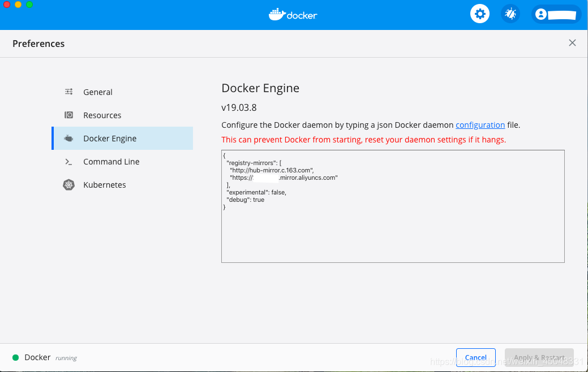Click the macOS green zoom button
Image resolution: width=588 pixels, height=372 pixels.
pyautogui.click(x=29, y=5)
